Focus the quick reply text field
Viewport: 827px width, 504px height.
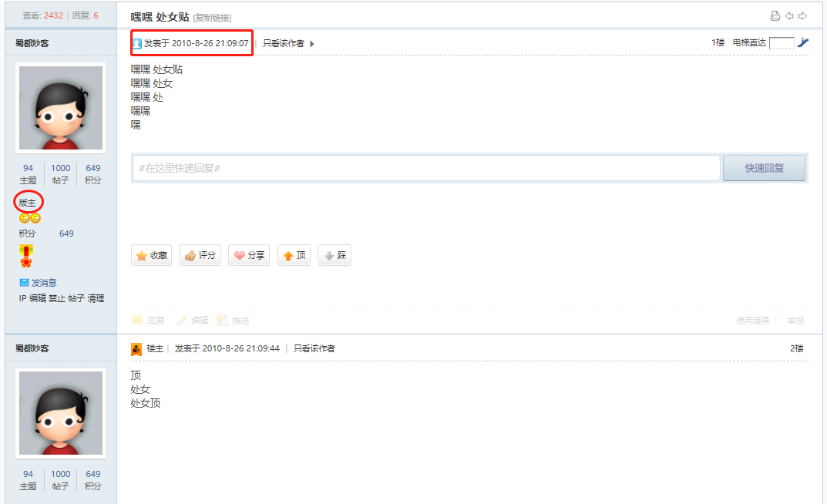coord(426,168)
